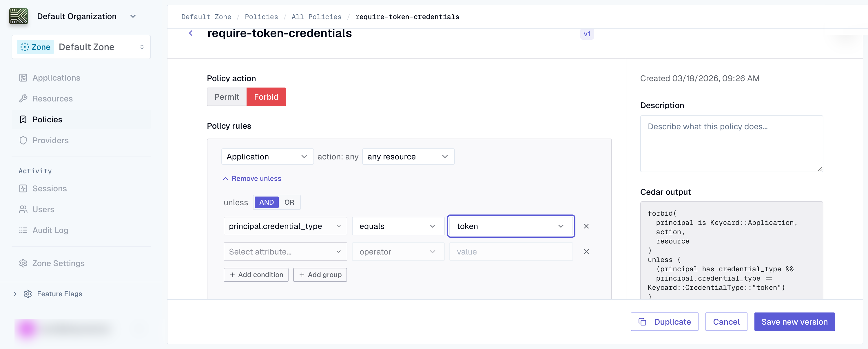Screen dimensions: 868x349
Task: Click the v1 version badge
Action: point(587,34)
